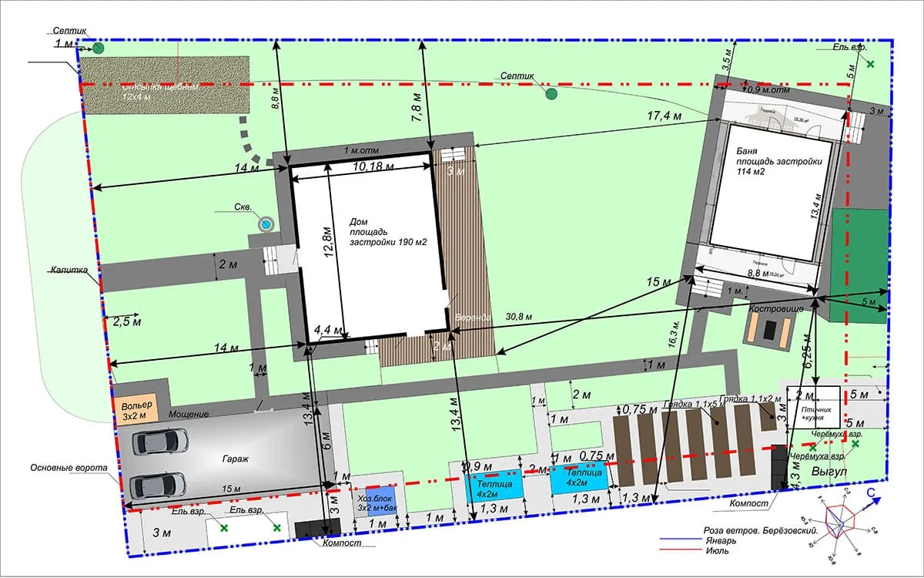This screenshot has height=578, width=924.
Task: Select the orange Вольер 3x2 м box
Action: coord(137,409)
